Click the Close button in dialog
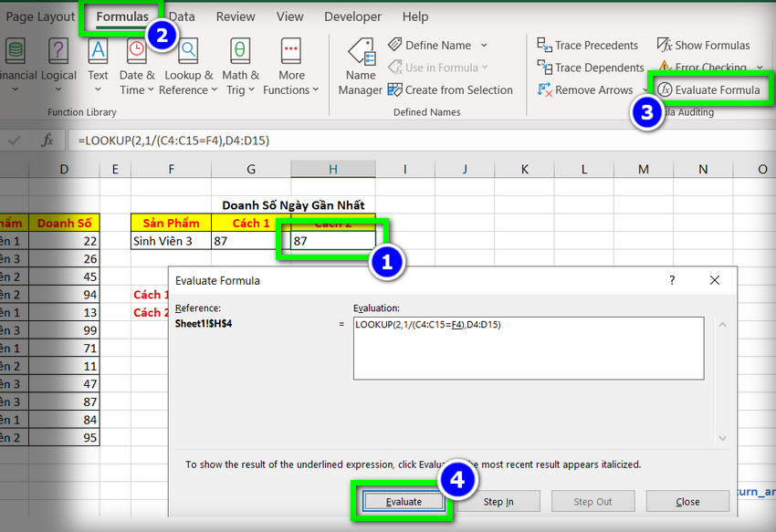 pos(687,502)
